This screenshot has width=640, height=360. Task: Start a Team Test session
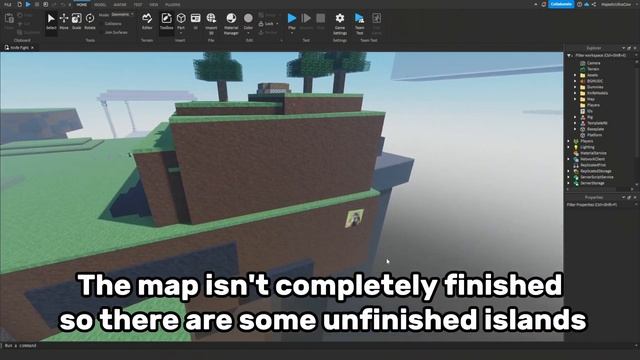tap(359, 23)
